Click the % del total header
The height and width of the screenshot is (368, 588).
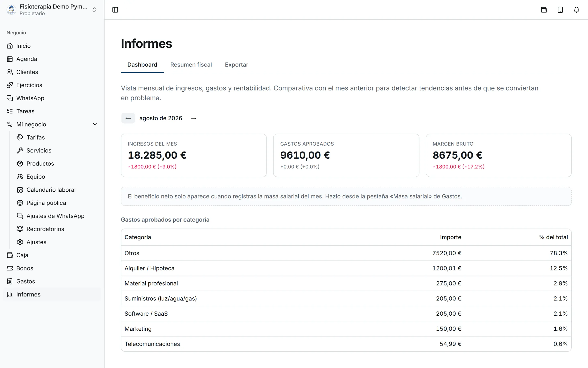click(x=553, y=237)
